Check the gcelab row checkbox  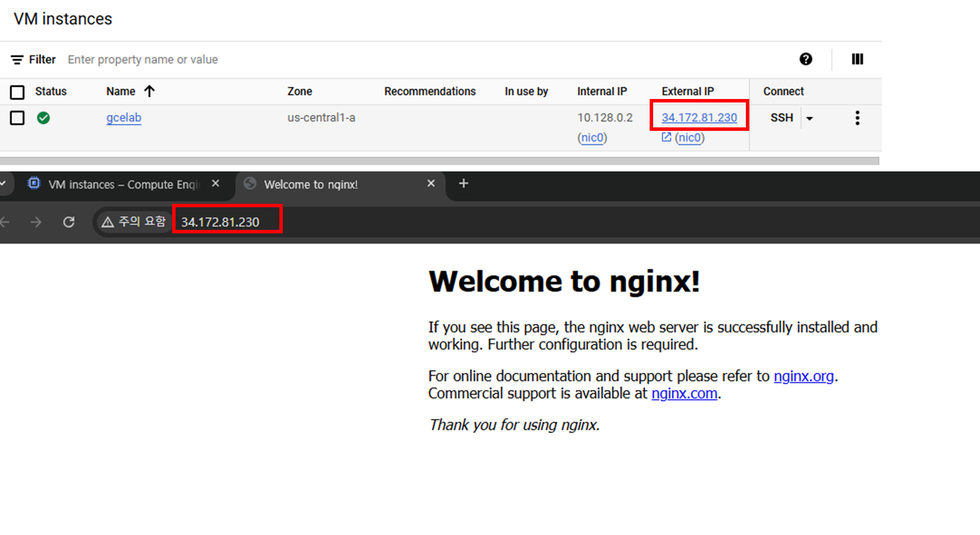click(17, 118)
